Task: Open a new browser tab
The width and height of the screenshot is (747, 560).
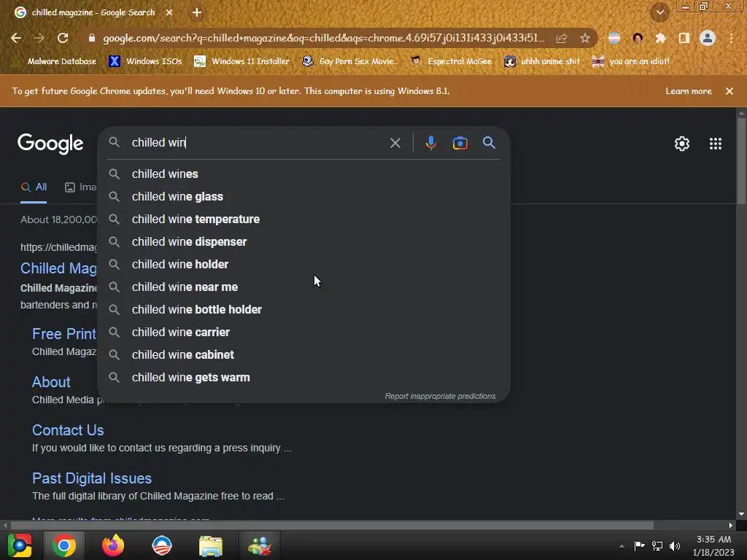Action: 197,12
